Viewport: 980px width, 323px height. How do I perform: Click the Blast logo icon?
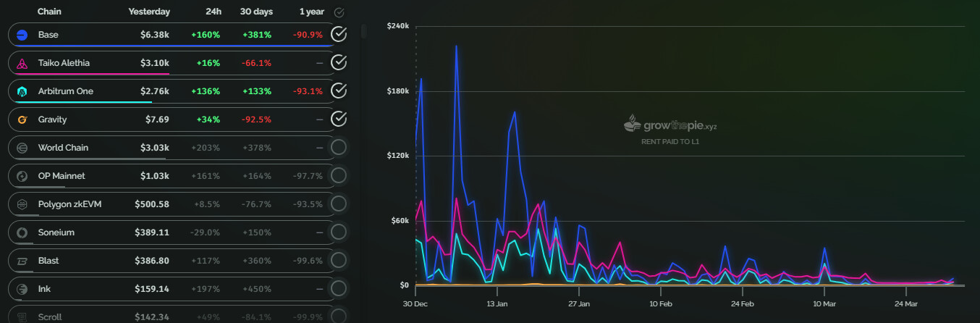point(22,261)
